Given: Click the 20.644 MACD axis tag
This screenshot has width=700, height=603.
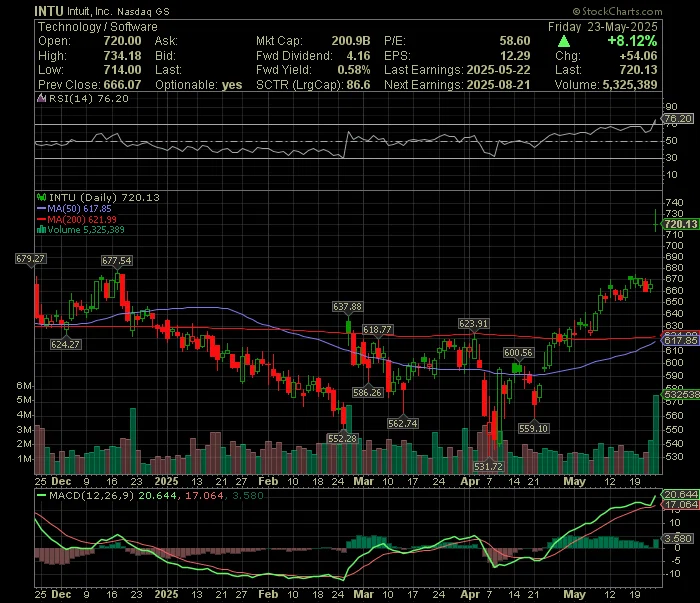Looking at the screenshot, I should (x=681, y=495).
